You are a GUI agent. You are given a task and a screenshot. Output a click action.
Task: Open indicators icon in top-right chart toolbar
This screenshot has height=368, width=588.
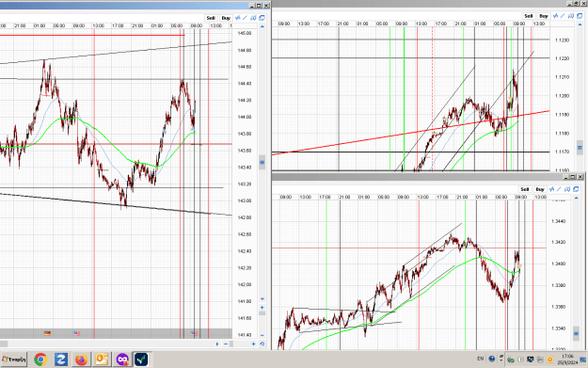pos(555,16)
